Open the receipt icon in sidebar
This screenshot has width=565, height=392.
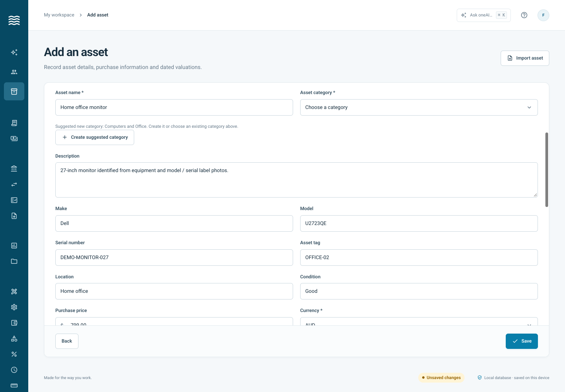point(14,123)
